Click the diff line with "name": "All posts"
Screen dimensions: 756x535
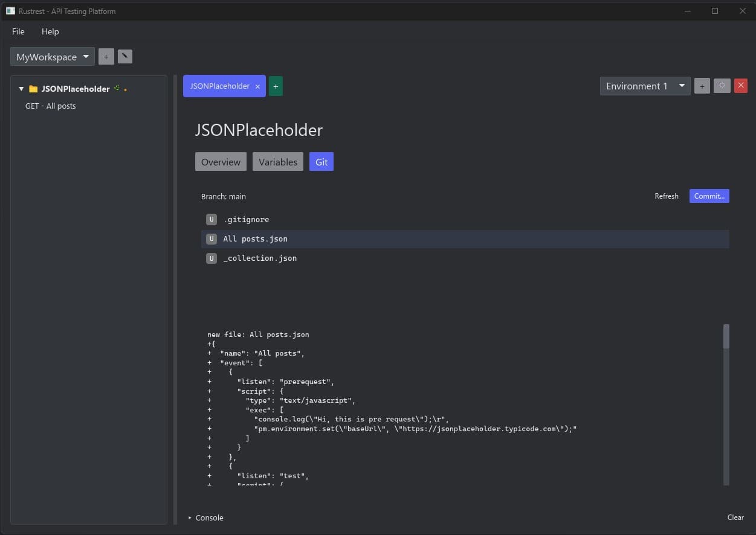pyautogui.click(x=256, y=353)
